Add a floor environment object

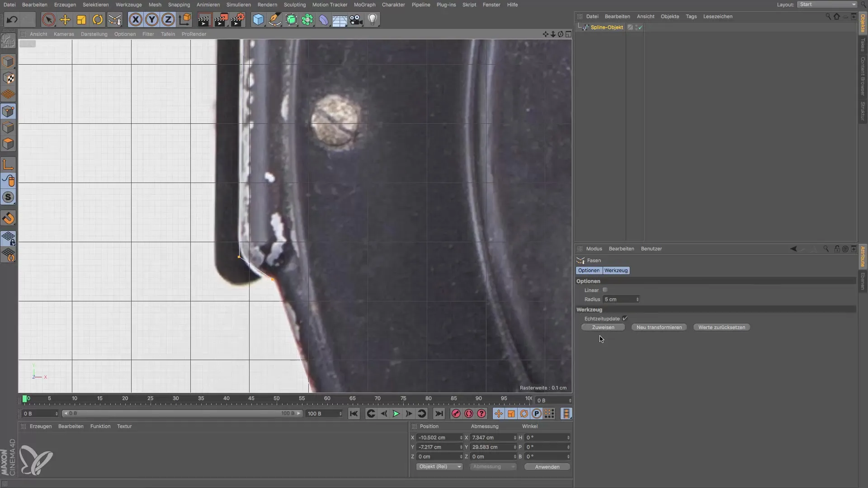(x=340, y=19)
